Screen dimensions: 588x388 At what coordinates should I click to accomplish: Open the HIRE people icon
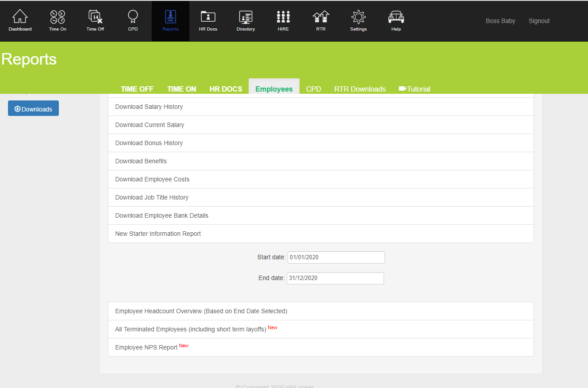283,18
